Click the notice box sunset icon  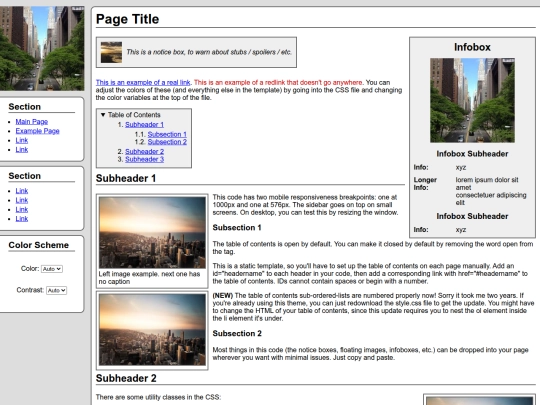[111, 52]
